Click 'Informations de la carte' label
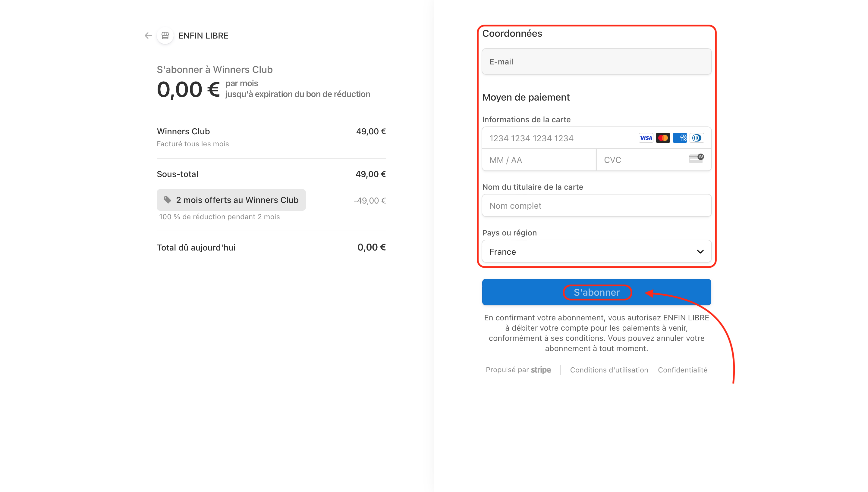 coord(526,120)
